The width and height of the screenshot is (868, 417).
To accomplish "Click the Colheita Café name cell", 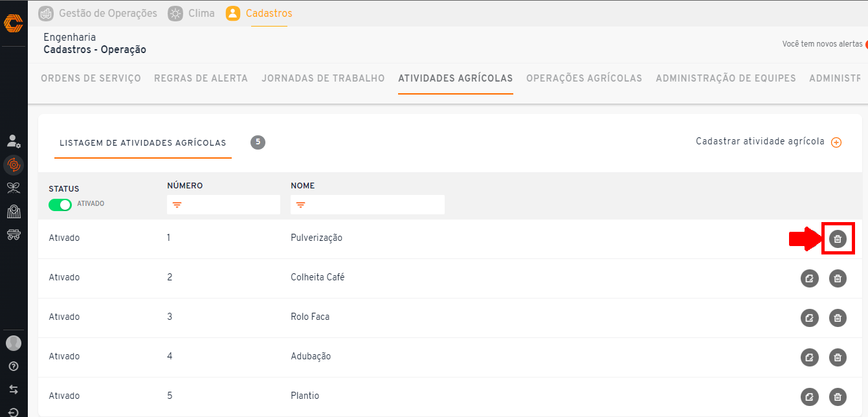I will [318, 277].
